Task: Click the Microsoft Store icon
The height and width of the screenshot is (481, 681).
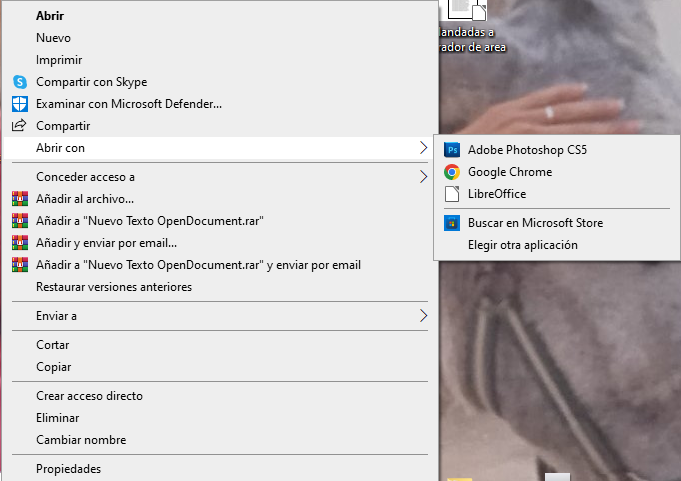Action: [x=452, y=223]
